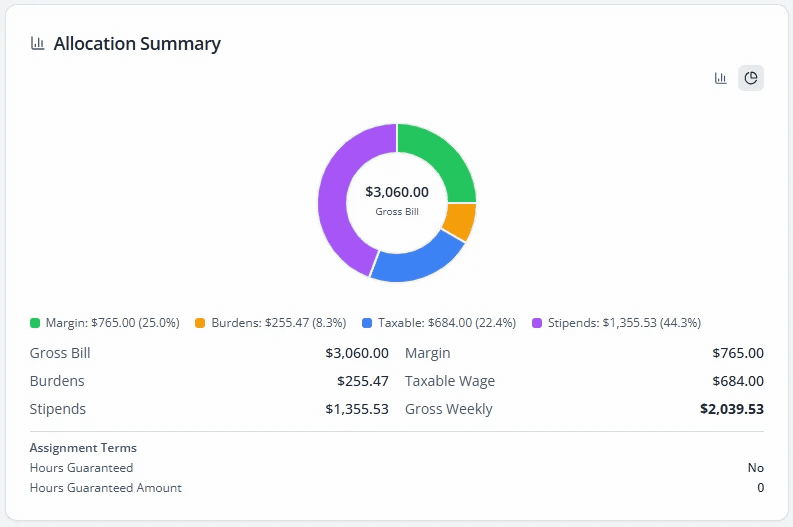Select the pie chart view icon
793x527 pixels.
pyautogui.click(x=751, y=78)
